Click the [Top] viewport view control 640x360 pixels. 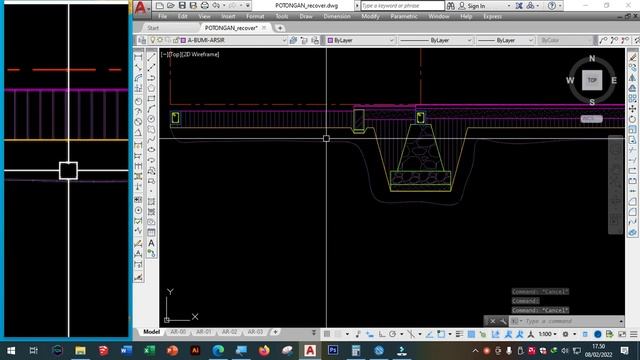pyautogui.click(x=174, y=54)
